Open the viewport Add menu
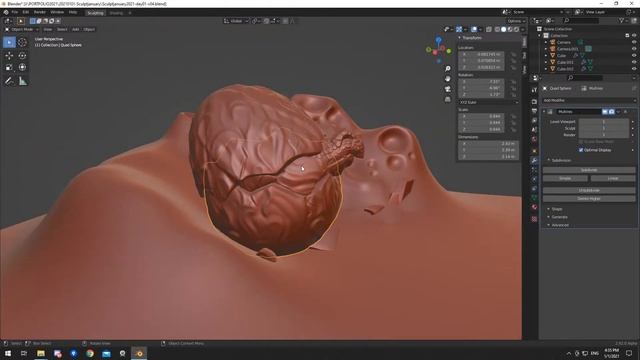This screenshot has width=640, height=360. pos(76,29)
